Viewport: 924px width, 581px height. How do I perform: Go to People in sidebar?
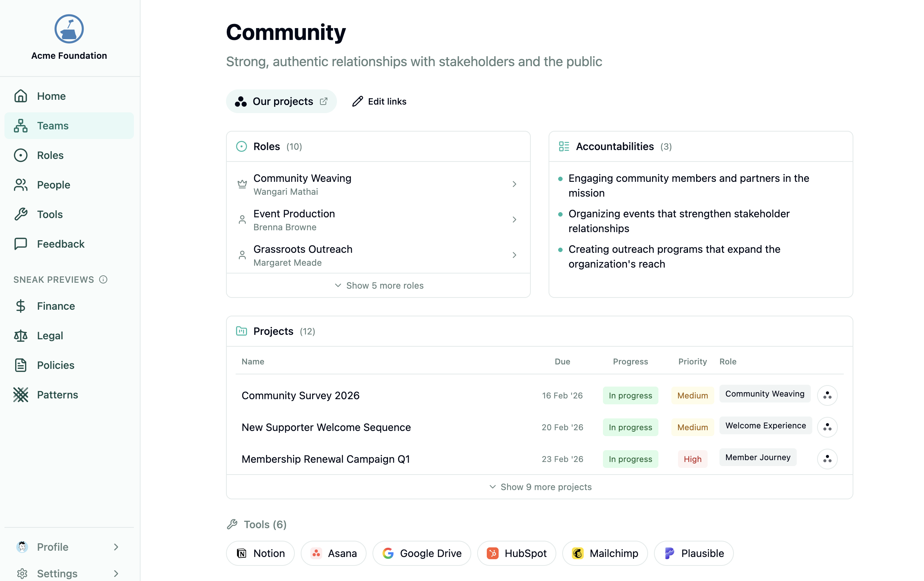53,185
